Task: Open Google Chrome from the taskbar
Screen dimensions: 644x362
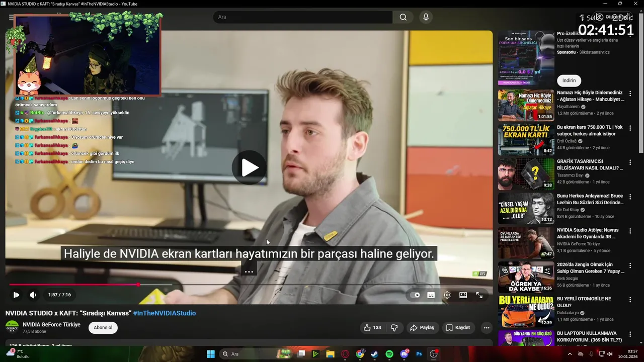Action: pyautogui.click(x=360, y=354)
